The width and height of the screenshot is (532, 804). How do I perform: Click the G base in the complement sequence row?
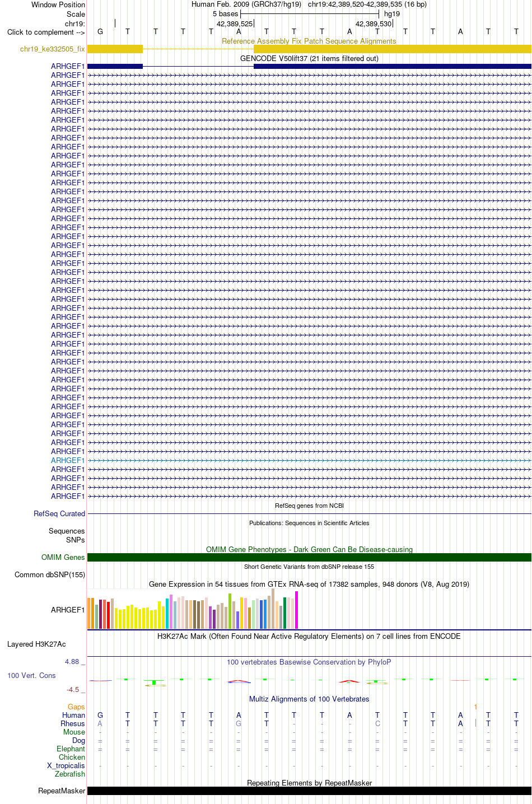(100, 32)
